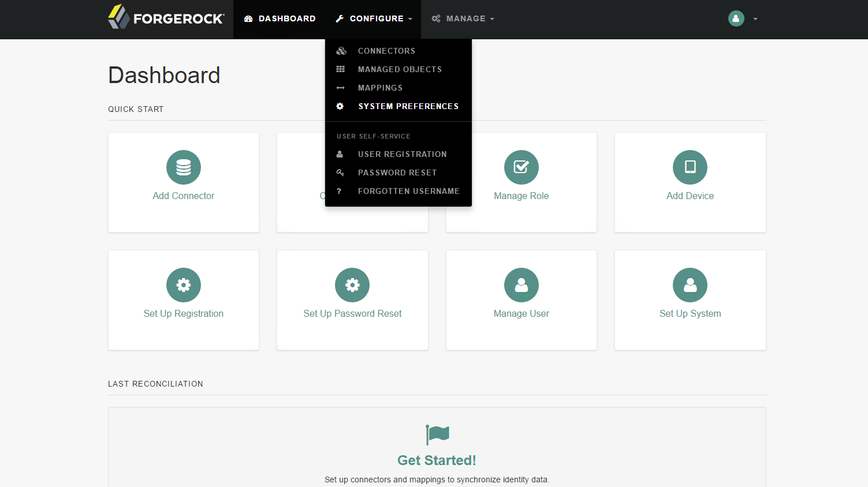This screenshot has width=868, height=487.
Task: Click the Manage gears icon
Action: click(436, 19)
